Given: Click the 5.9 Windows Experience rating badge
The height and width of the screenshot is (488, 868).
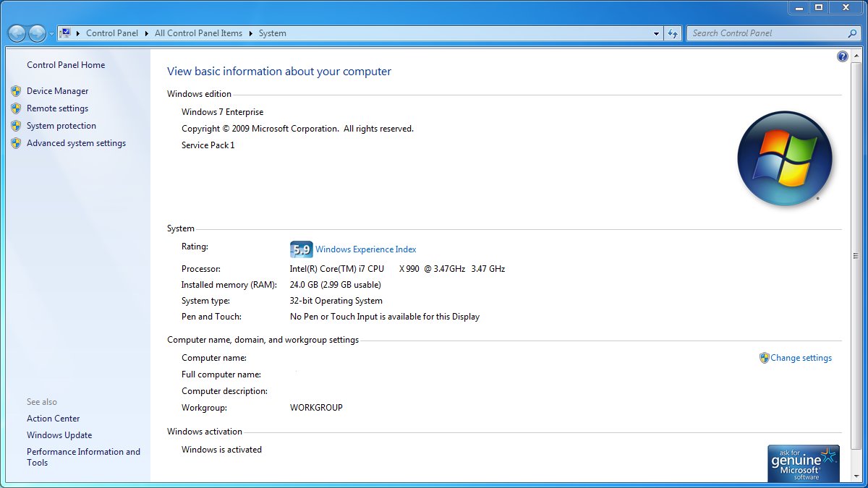Looking at the screenshot, I should tap(301, 249).
